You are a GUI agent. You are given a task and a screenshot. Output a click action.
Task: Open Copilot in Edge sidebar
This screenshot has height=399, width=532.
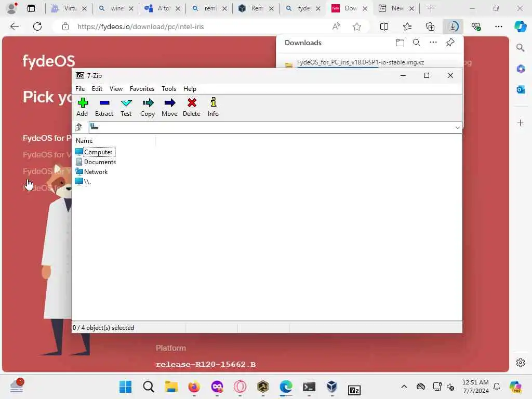pyautogui.click(x=520, y=26)
